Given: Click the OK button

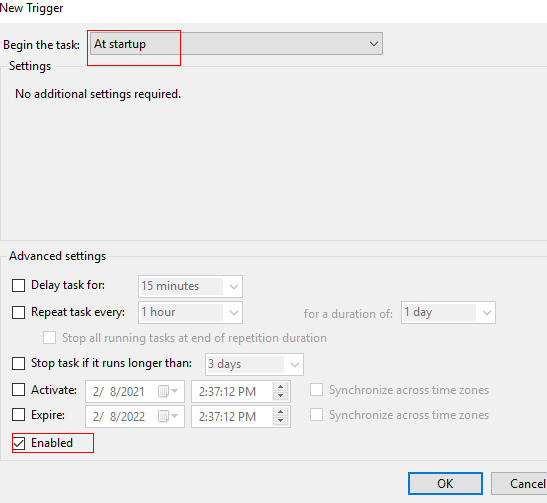Looking at the screenshot, I should coord(445,483).
